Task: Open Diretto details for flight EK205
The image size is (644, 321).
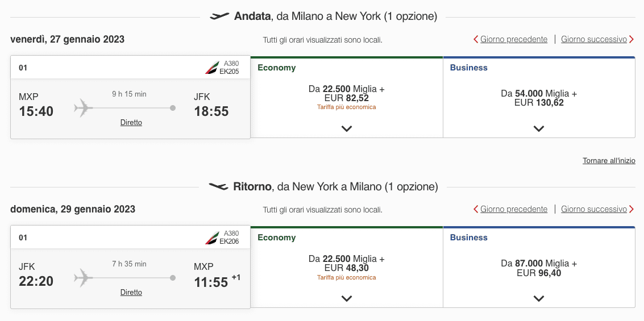Action: point(131,122)
